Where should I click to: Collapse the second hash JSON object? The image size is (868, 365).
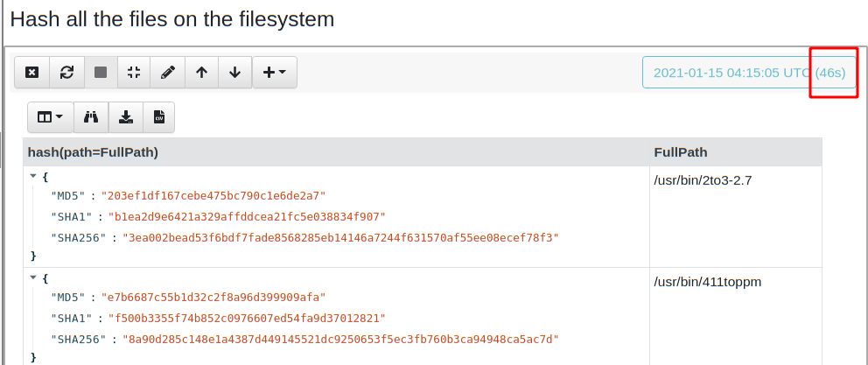point(33,277)
